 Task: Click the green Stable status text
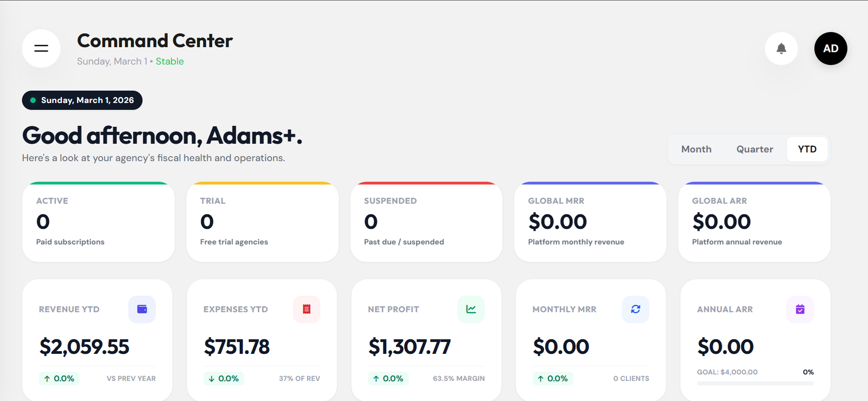(x=170, y=62)
